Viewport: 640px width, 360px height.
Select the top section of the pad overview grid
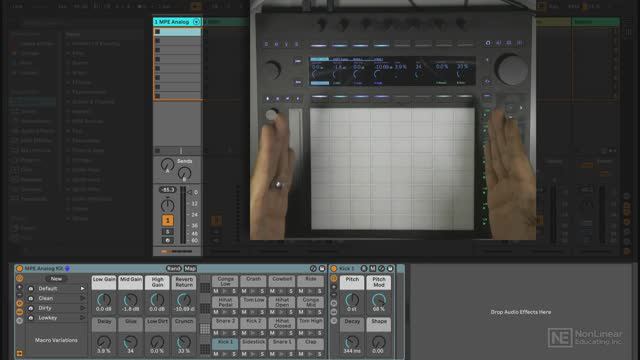pyautogui.click(x=205, y=288)
